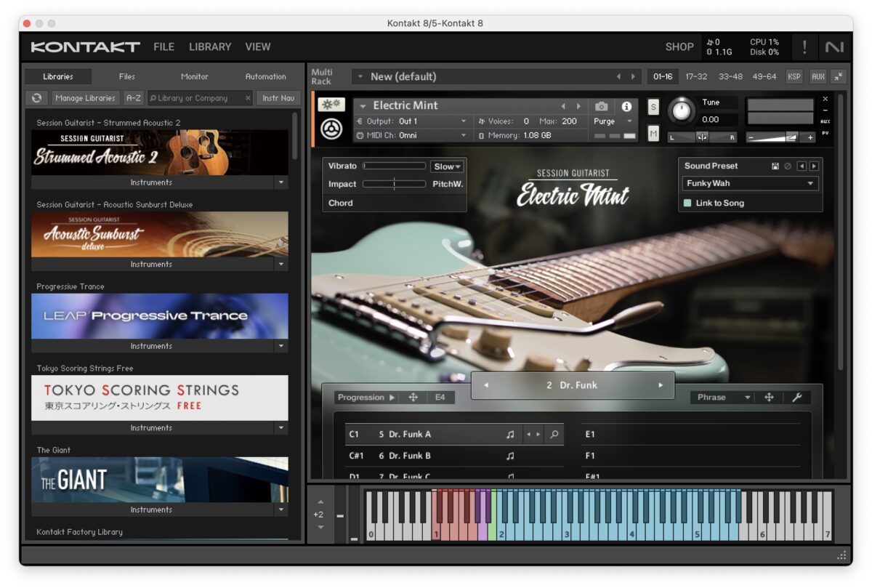Open the New (default) multi dropdown arrow
This screenshot has width=872, height=588.
click(x=359, y=76)
